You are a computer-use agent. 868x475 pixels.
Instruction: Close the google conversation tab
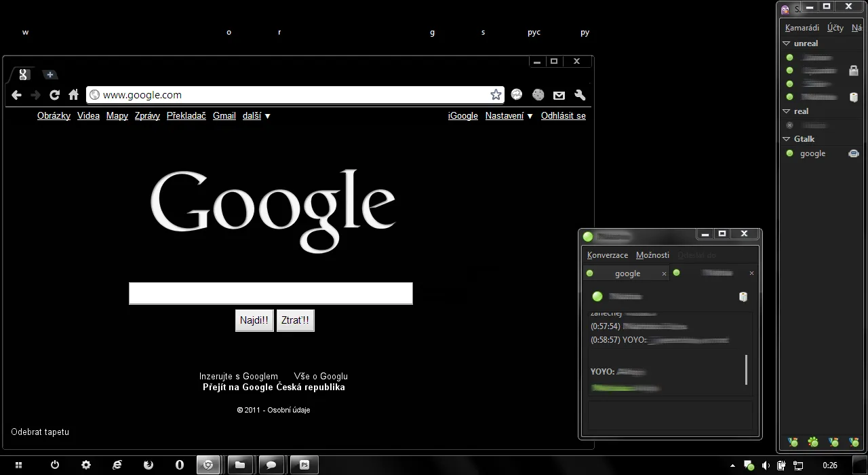(664, 273)
